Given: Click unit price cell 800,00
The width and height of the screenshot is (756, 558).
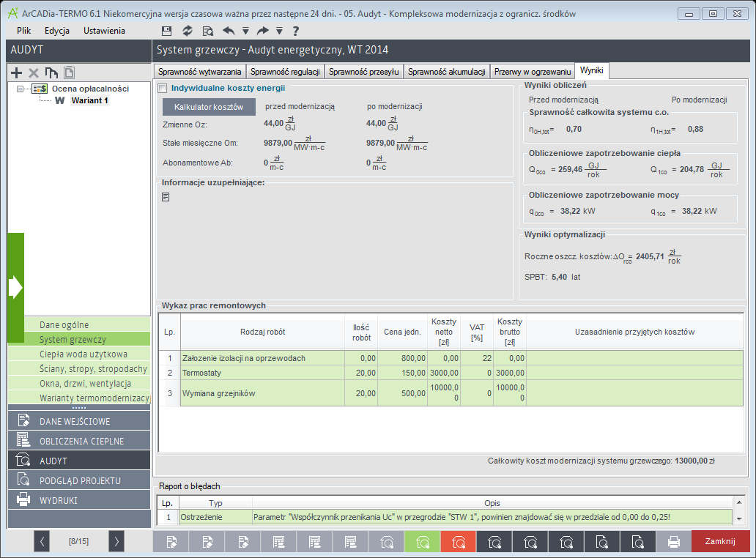Looking at the screenshot, I should click(x=402, y=358).
